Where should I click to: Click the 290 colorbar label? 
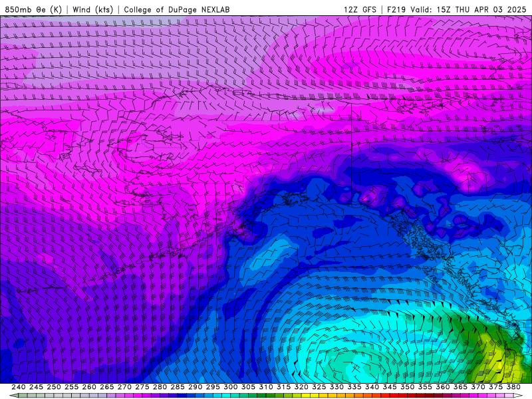195,387
